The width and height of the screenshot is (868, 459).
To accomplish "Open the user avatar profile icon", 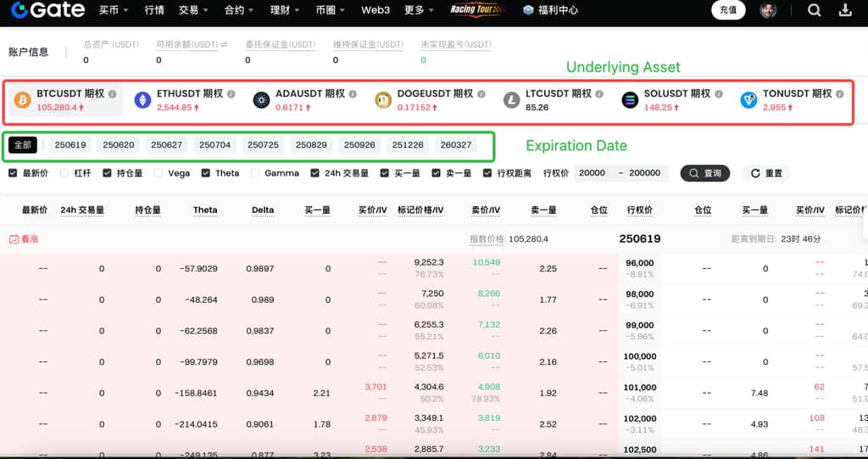I will [768, 11].
